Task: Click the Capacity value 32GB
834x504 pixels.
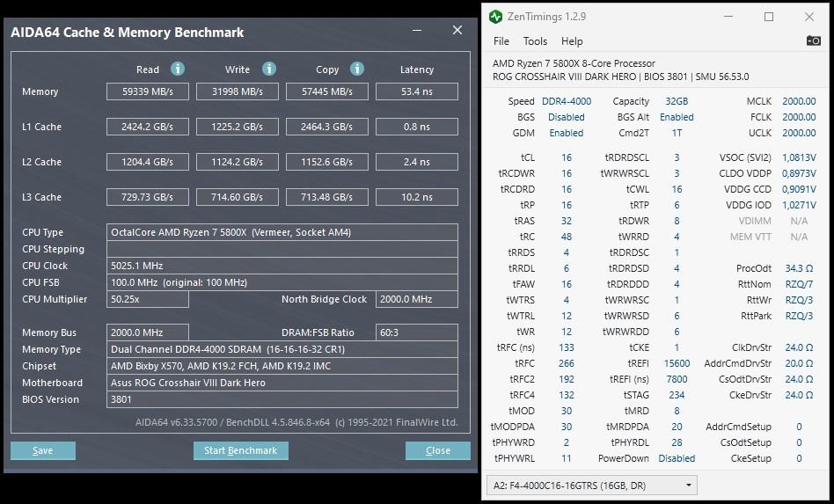Action: pyautogui.click(x=677, y=101)
